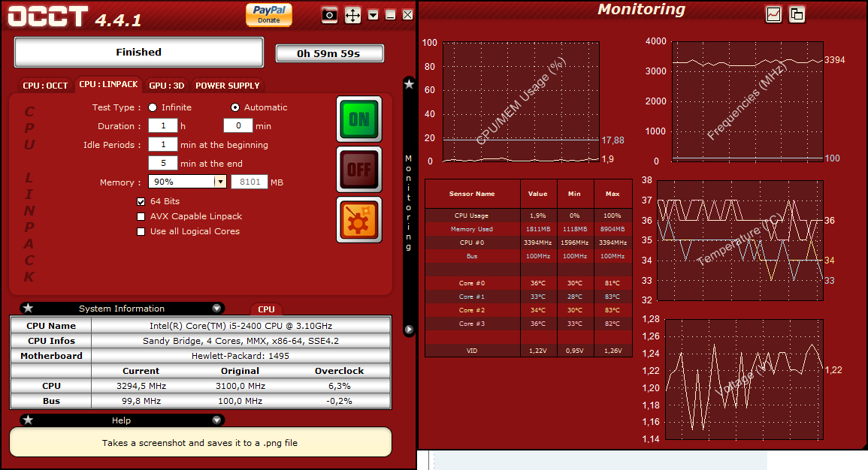This screenshot has width=868, height=470.
Task: Select the CPU tab in System Information
Action: tap(266, 309)
